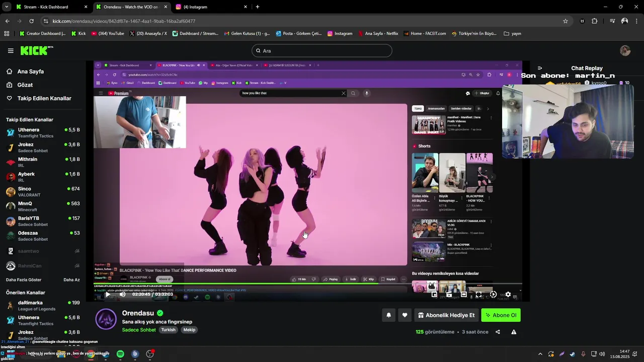The height and width of the screenshot is (362, 644).
Task: Open the Extensions puzzle icon
Action: pos(595,21)
